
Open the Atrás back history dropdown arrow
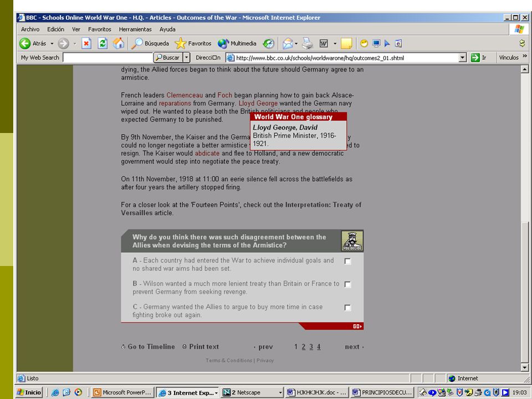coord(52,43)
